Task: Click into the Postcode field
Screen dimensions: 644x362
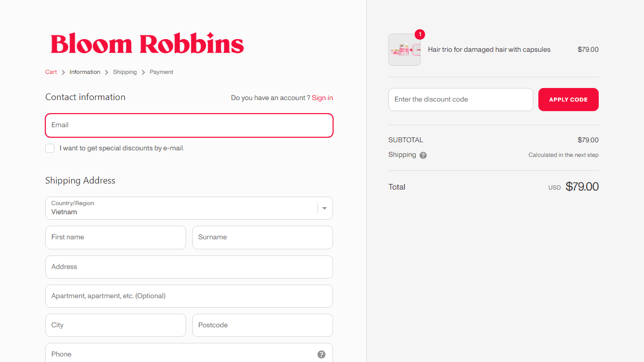Action: (x=263, y=325)
